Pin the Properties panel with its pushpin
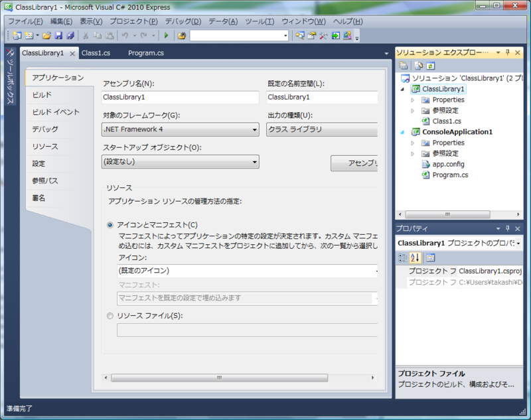The image size is (531, 420). click(508, 229)
